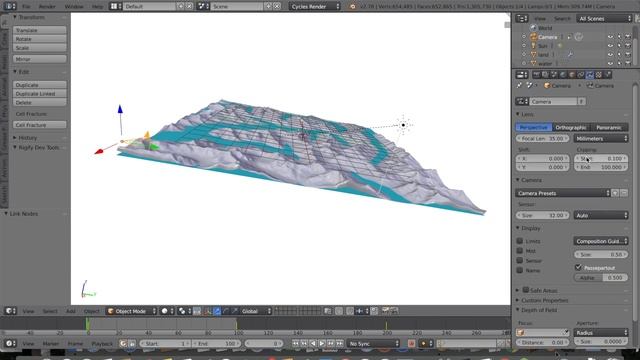Open the pivot point selector icon

click(x=184, y=311)
